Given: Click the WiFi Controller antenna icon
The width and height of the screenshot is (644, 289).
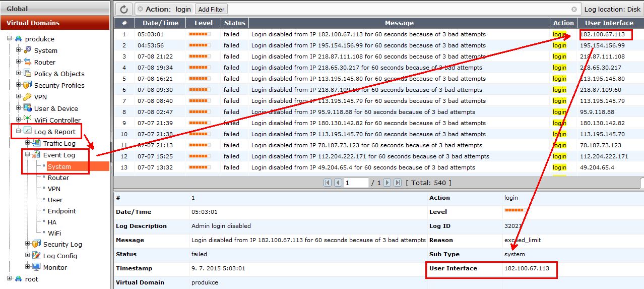Looking at the screenshot, I should pos(28,120).
